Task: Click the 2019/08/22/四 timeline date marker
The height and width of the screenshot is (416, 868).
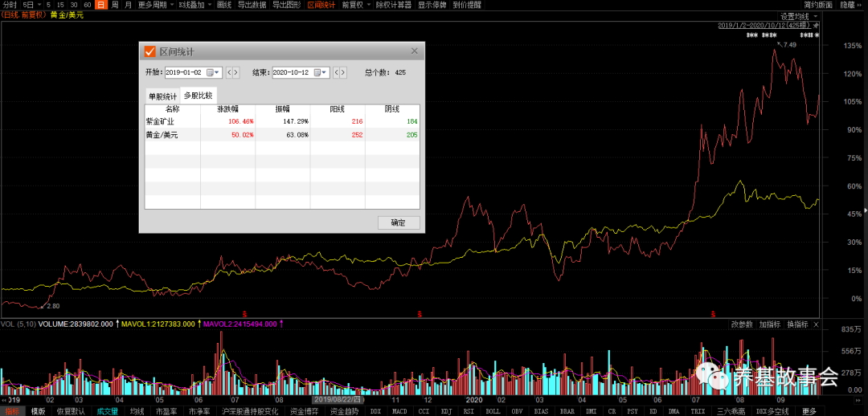Action: (337, 399)
